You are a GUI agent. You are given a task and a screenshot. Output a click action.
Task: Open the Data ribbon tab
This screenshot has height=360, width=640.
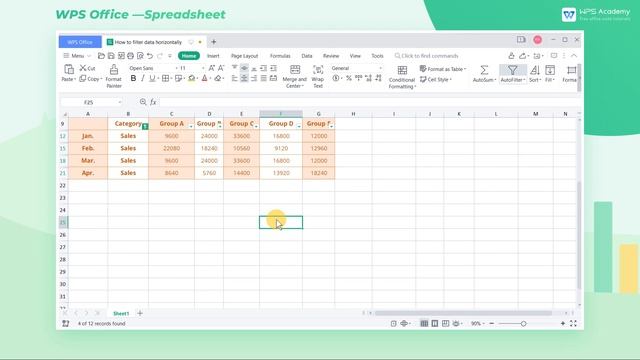pos(307,56)
